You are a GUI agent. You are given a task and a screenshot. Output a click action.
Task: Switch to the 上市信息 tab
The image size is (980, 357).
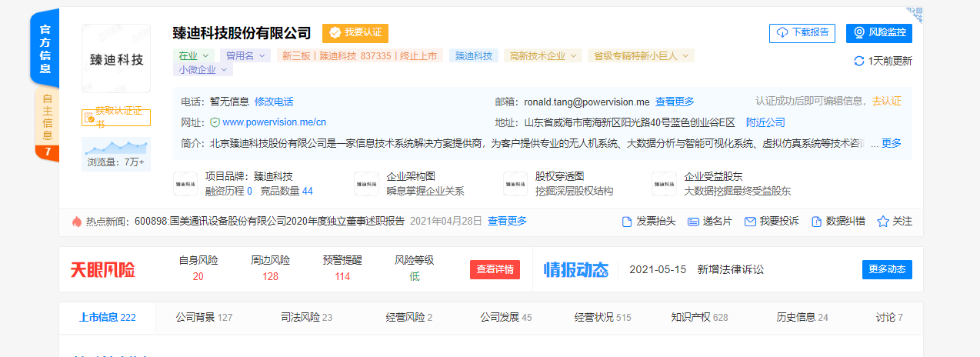[108, 317]
